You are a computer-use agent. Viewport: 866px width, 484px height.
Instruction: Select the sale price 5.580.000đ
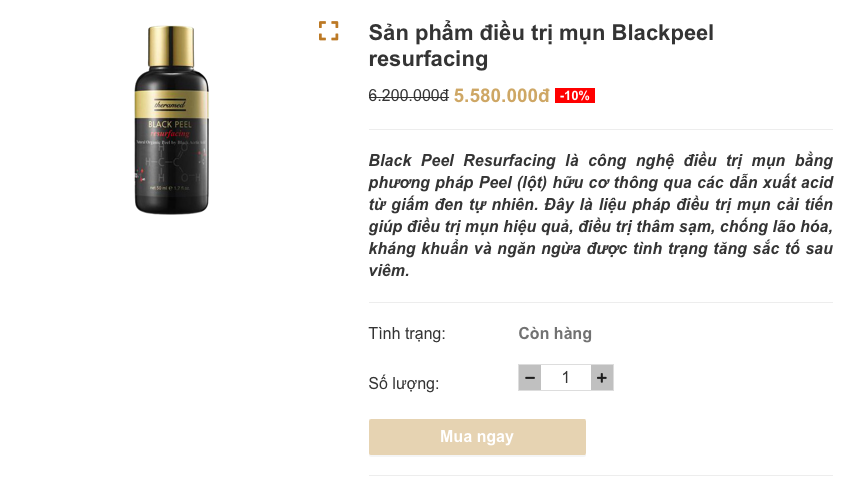[501, 96]
